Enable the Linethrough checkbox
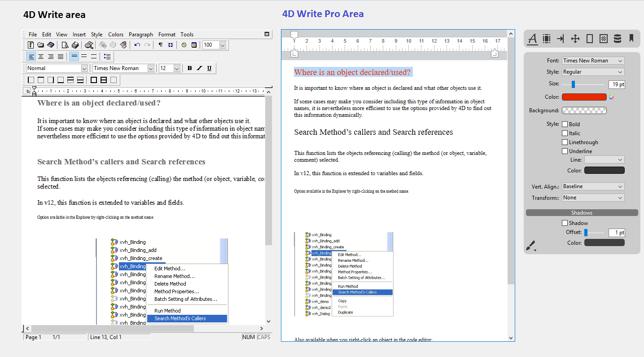644x357 pixels. [x=565, y=142]
